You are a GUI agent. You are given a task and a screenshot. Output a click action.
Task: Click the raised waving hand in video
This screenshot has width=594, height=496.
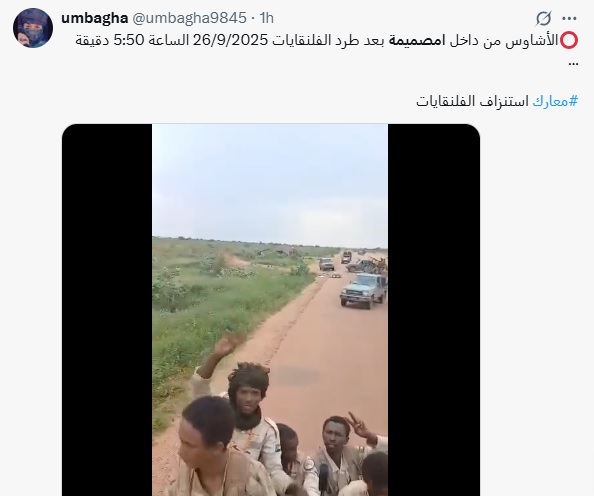[x=227, y=345]
